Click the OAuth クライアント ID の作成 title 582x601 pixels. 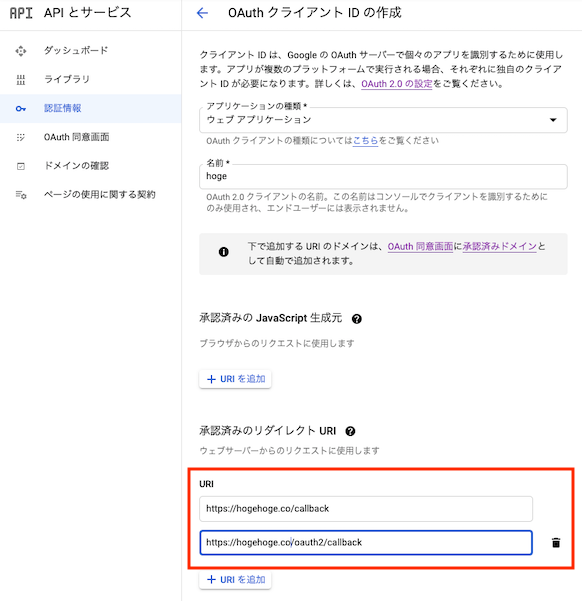[x=314, y=13]
